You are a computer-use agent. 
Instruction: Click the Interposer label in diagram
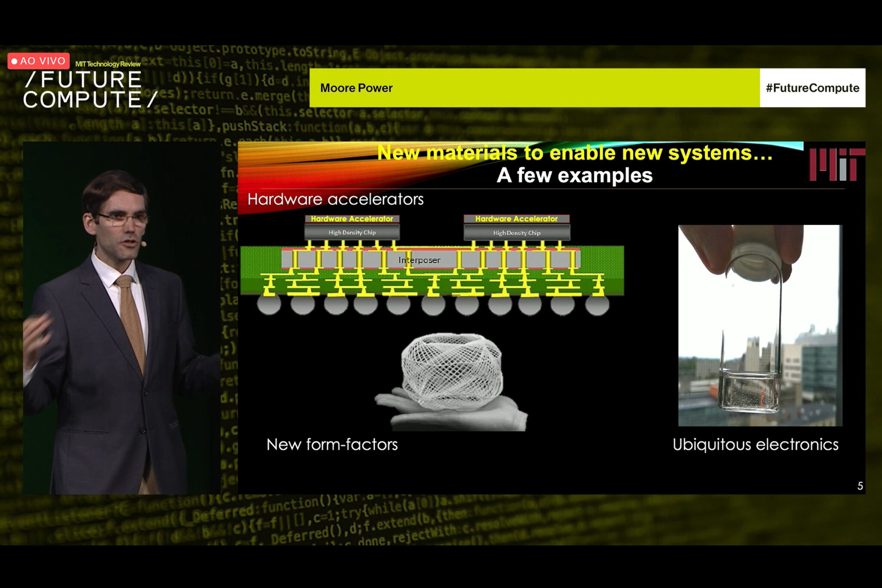419,260
